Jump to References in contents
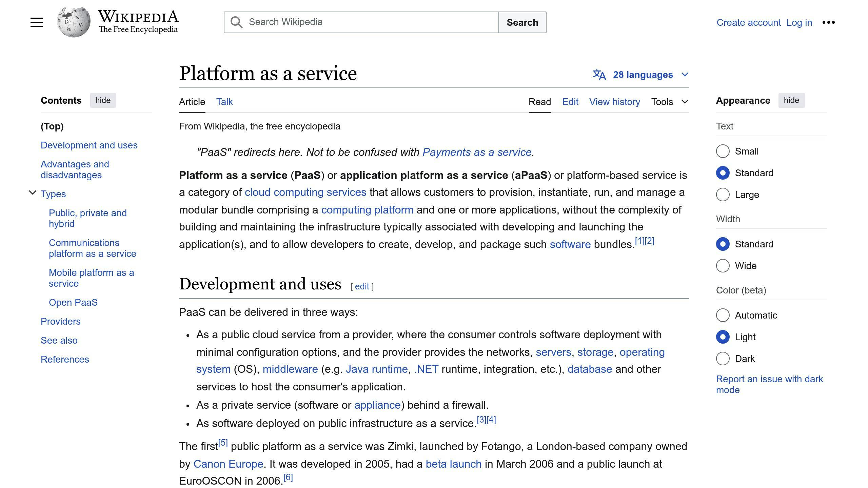 coord(65,359)
